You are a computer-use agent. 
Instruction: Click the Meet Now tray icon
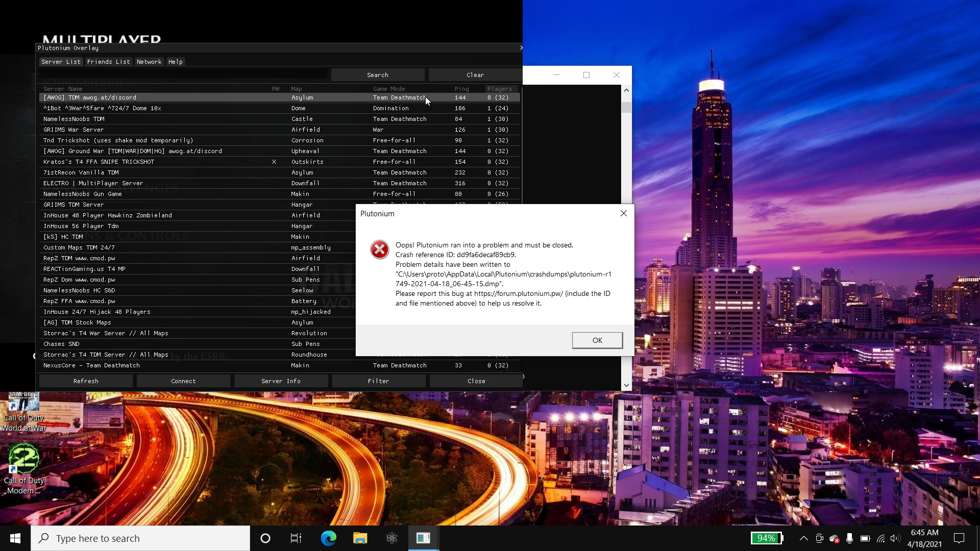(819, 538)
